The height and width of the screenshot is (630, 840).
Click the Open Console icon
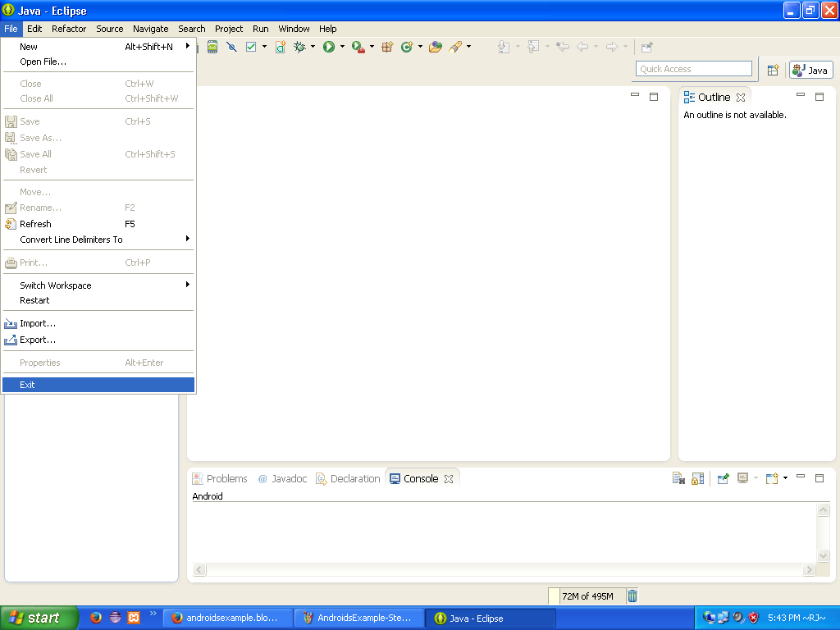pyautogui.click(x=772, y=478)
